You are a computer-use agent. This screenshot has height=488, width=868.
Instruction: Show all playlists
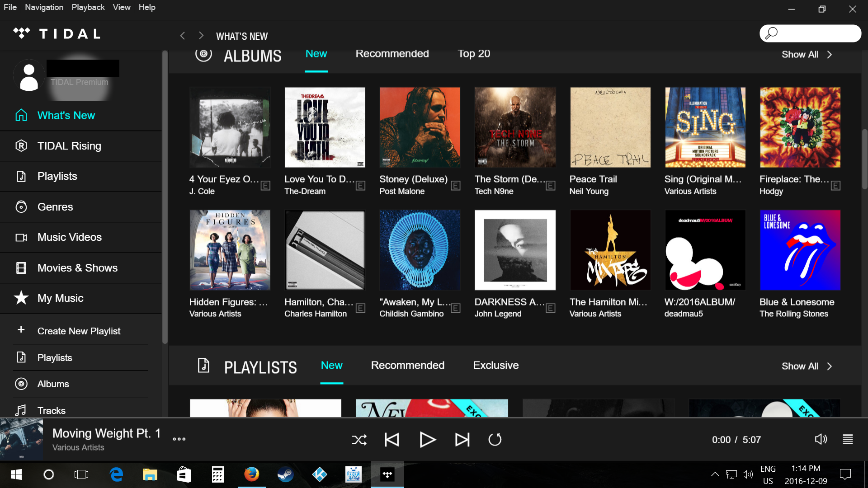807,366
